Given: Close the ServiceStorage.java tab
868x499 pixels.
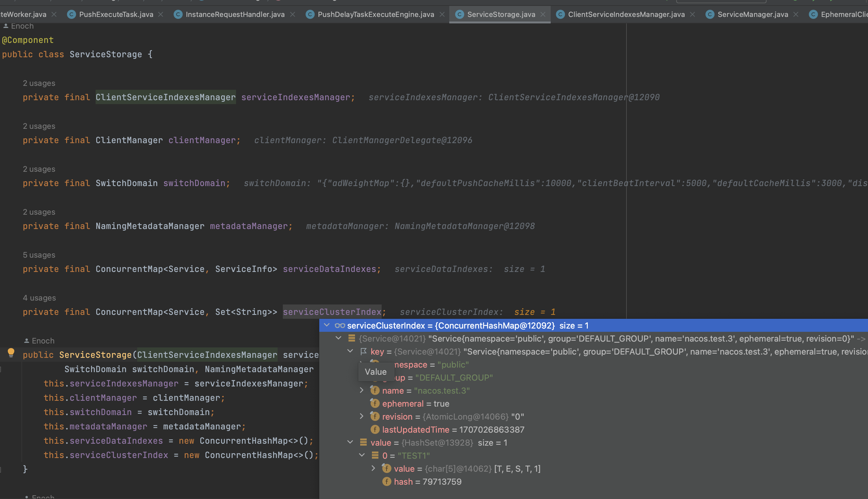Looking at the screenshot, I should [543, 14].
